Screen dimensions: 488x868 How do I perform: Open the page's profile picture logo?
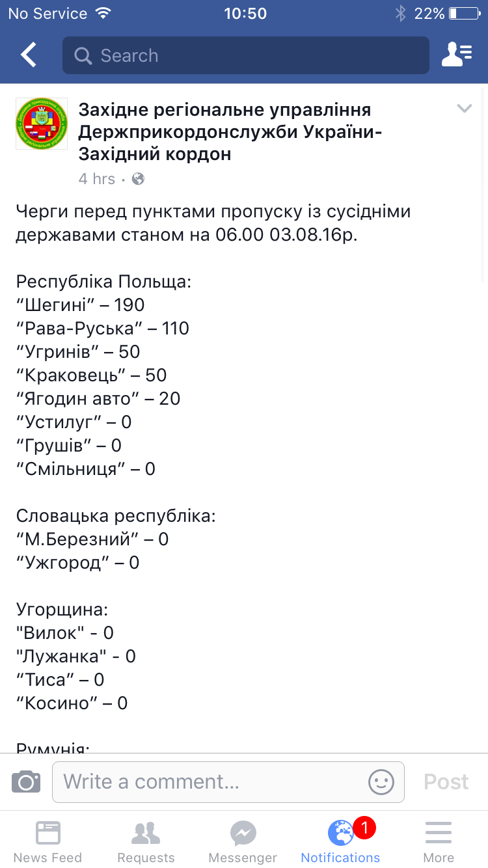pos(42,124)
